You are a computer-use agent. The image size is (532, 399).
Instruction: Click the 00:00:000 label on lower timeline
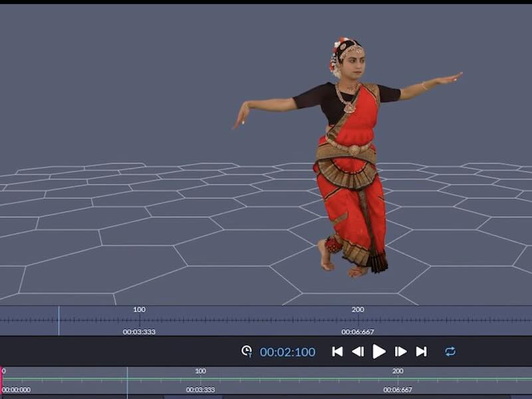[x=16, y=390]
